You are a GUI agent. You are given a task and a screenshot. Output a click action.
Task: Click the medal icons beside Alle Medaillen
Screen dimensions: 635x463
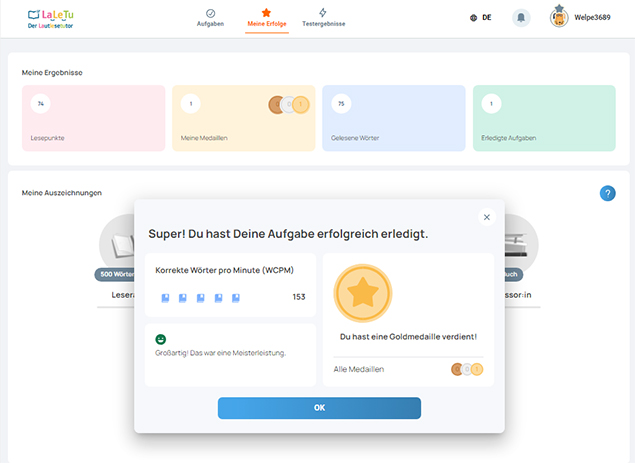(x=467, y=369)
